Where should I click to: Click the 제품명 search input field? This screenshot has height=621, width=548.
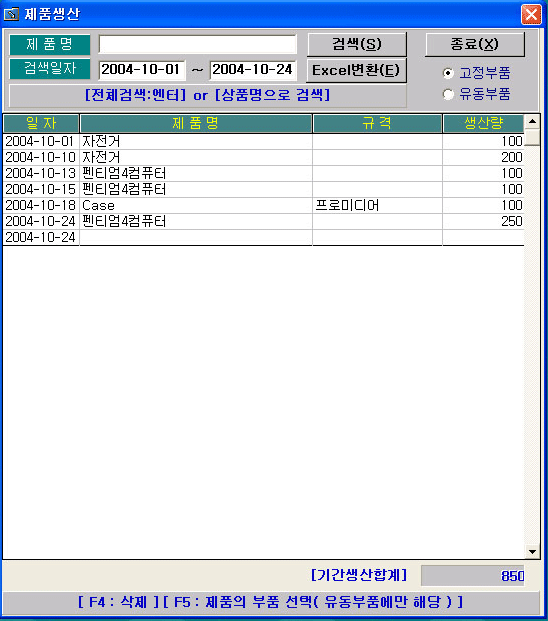click(198, 44)
